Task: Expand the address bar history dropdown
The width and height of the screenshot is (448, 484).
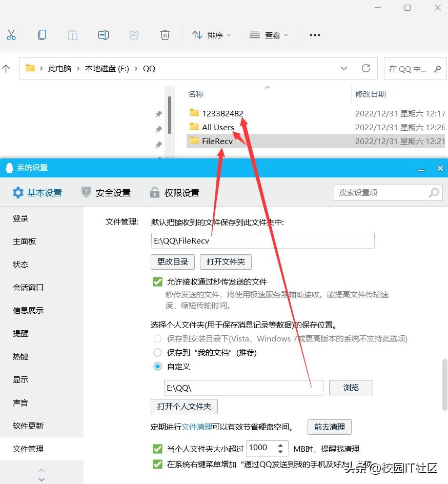Action: [x=344, y=68]
